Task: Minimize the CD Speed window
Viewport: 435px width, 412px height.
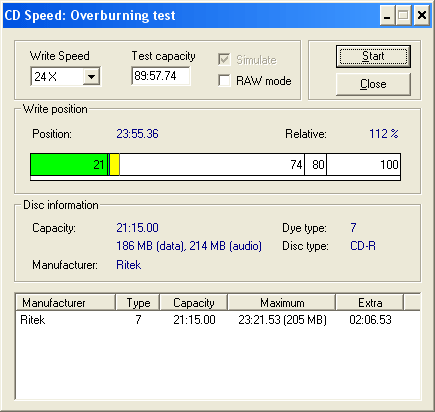Action: coord(387,15)
